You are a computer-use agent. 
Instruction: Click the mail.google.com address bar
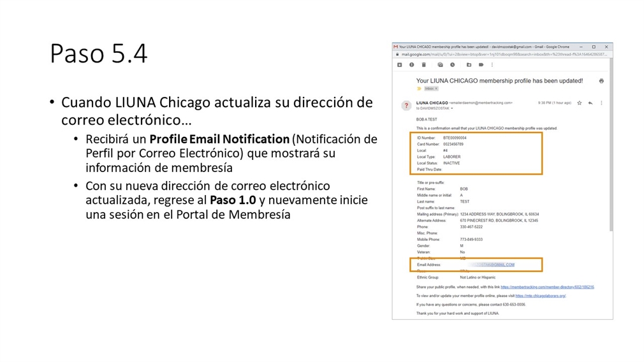click(504, 54)
